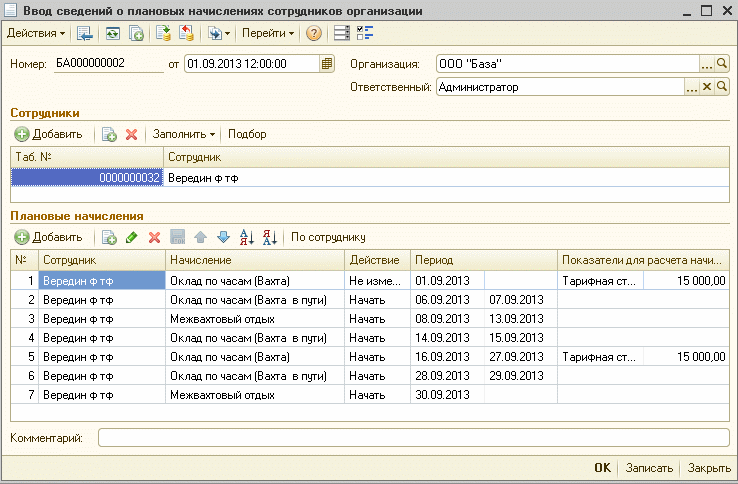Open Ответственный record with magnifier icon
Viewport: 738px width, 484px height.
pyautogui.click(x=722, y=87)
